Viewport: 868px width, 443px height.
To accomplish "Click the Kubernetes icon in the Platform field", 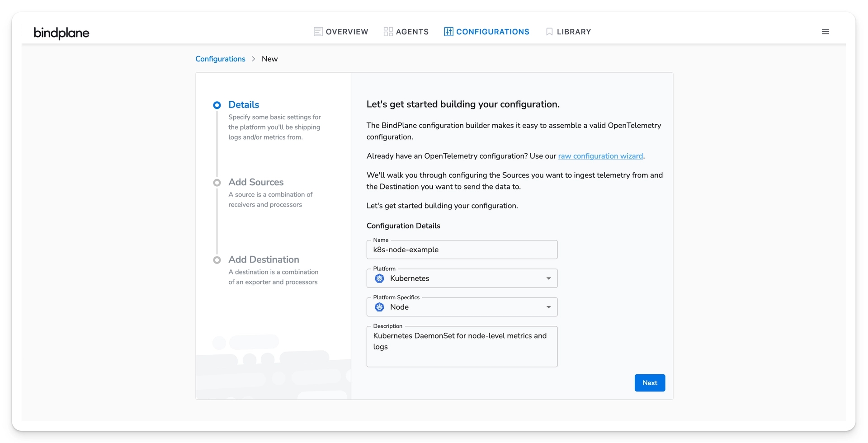I will point(380,278).
